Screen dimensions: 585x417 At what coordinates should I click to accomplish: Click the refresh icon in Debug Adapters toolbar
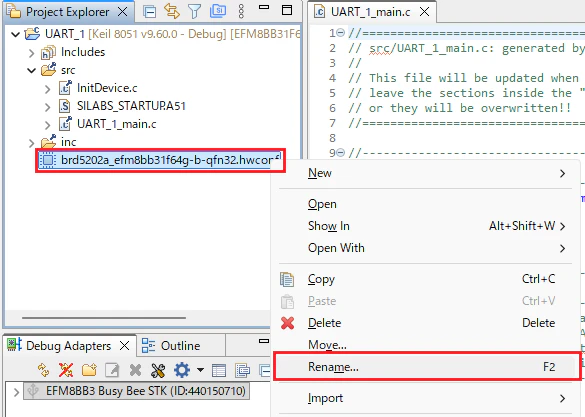pyautogui.click(x=44, y=370)
